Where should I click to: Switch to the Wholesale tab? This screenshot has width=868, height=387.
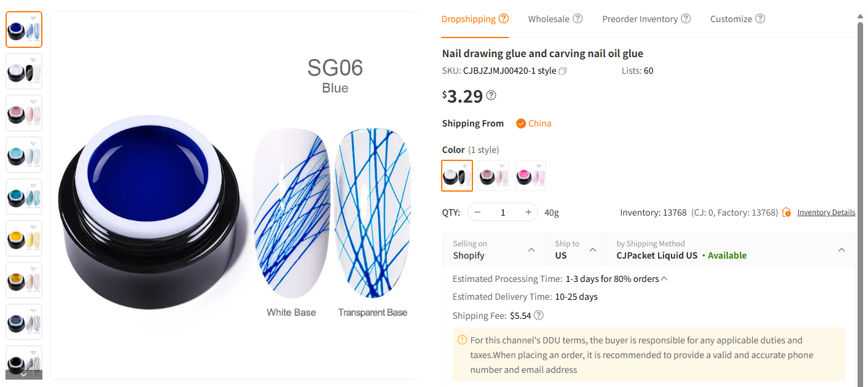pyautogui.click(x=549, y=19)
